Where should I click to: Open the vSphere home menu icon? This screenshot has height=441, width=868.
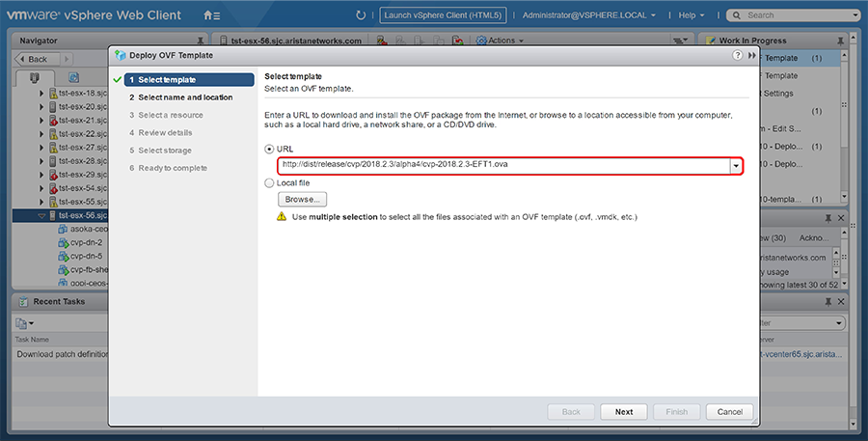pyautogui.click(x=211, y=15)
